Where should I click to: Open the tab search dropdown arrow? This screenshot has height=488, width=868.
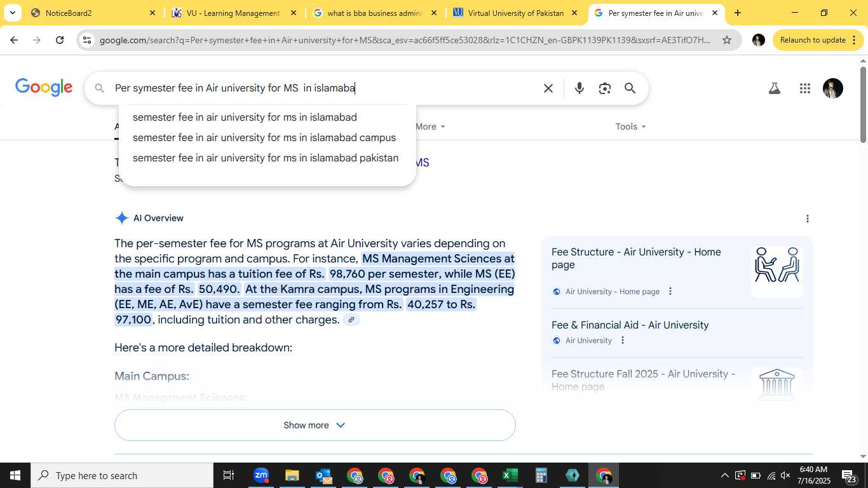click(12, 13)
